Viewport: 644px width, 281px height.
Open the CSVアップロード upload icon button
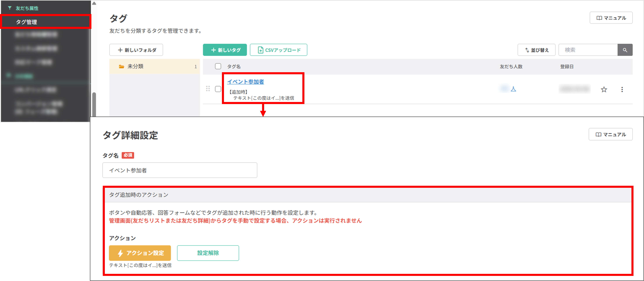click(x=260, y=50)
